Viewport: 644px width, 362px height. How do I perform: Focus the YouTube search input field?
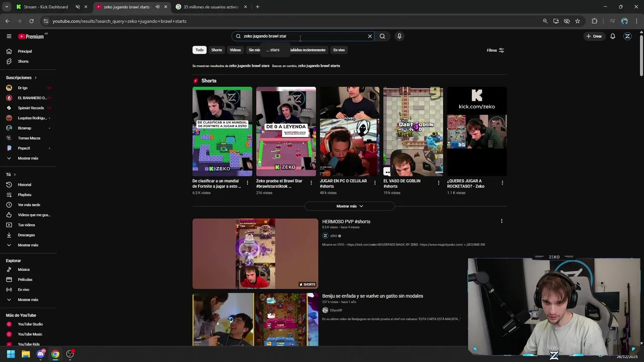click(x=303, y=36)
